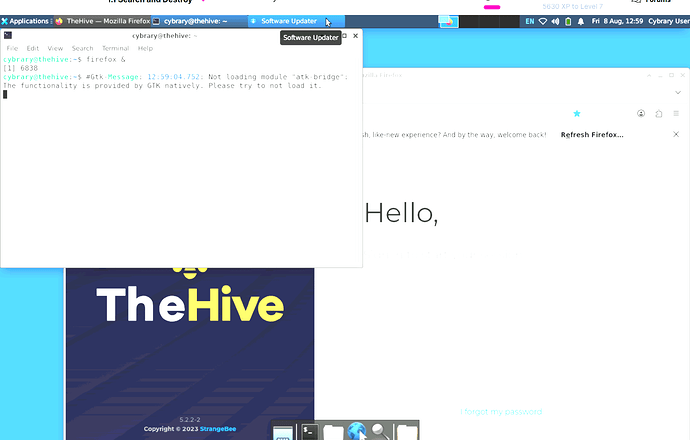Screen dimensions: 690x440
Task: Click the workspace switcher first desktop thumbnail
Action: pyautogui.click(x=448, y=21)
